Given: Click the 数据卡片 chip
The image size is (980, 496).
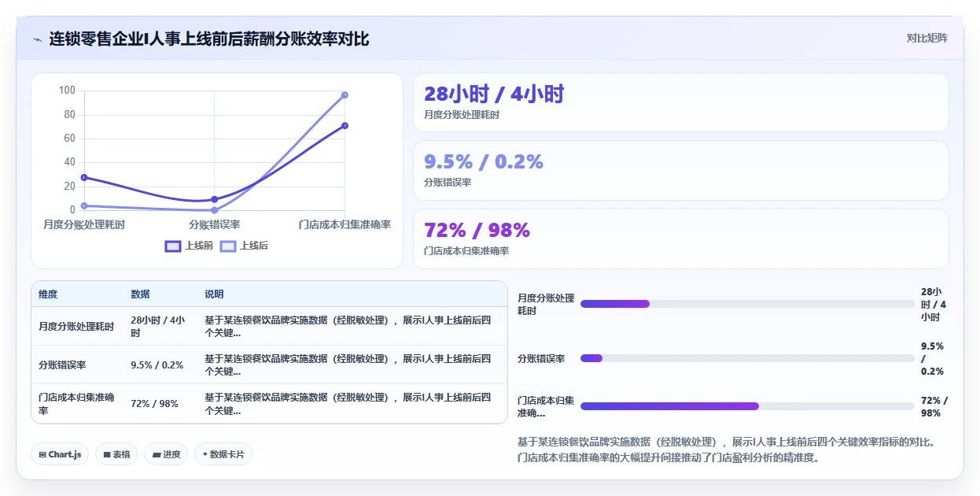Looking at the screenshot, I should (223, 454).
